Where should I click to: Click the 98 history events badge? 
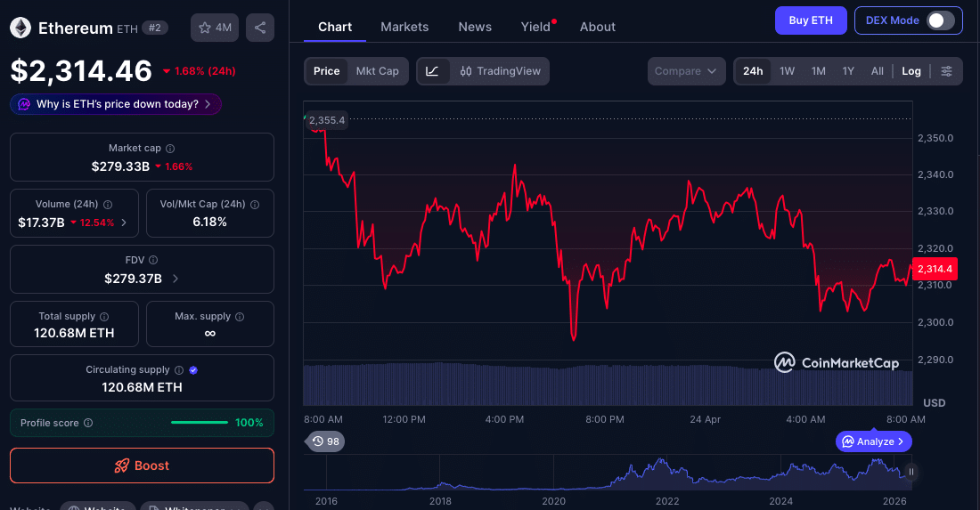pyautogui.click(x=325, y=441)
